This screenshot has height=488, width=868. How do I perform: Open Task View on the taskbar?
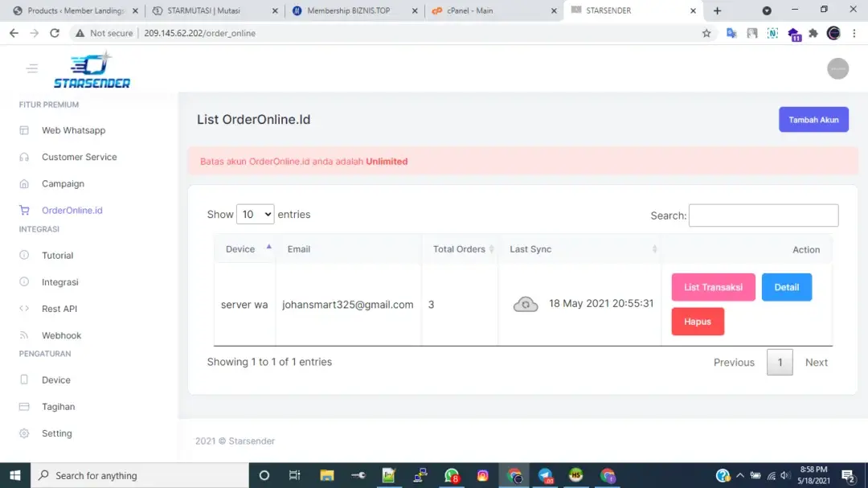(x=294, y=475)
